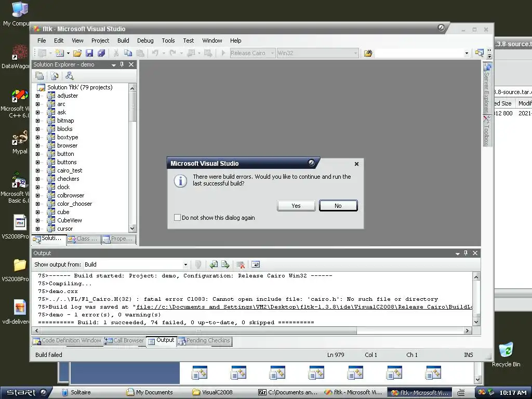Click the Start button on taskbar
532x399 pixels.
(x=26, y=392)
